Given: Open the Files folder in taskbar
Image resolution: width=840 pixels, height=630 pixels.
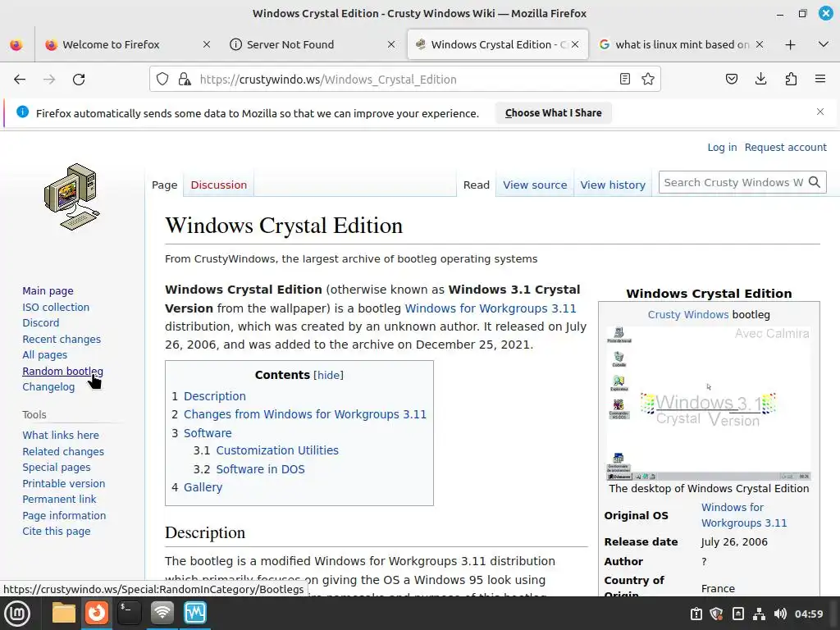Looking at the screenshot, I should click(64, 613).
